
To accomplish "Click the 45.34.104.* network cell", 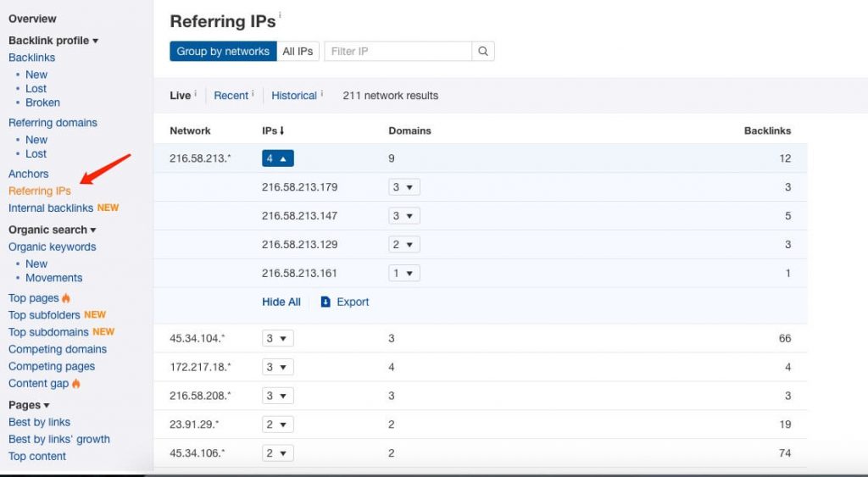I will point(197,338).
